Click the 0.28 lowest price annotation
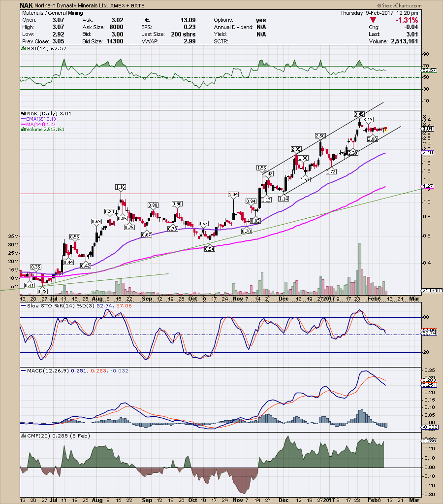 point(42,291)
